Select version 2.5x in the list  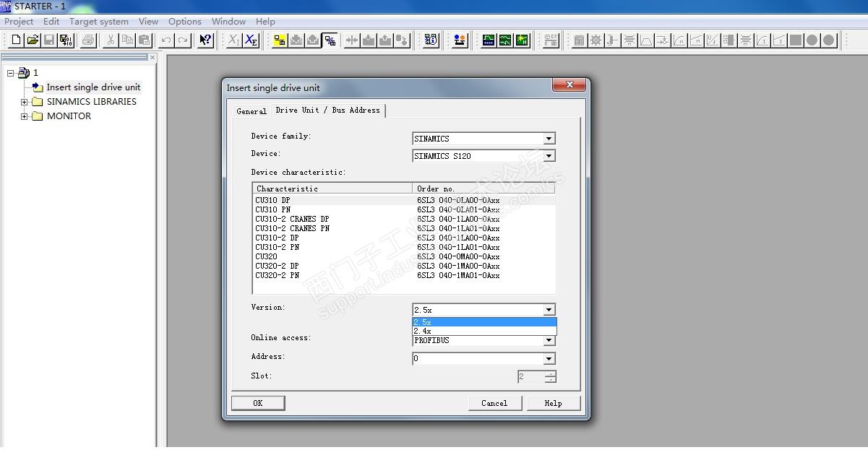click(484, 322)
